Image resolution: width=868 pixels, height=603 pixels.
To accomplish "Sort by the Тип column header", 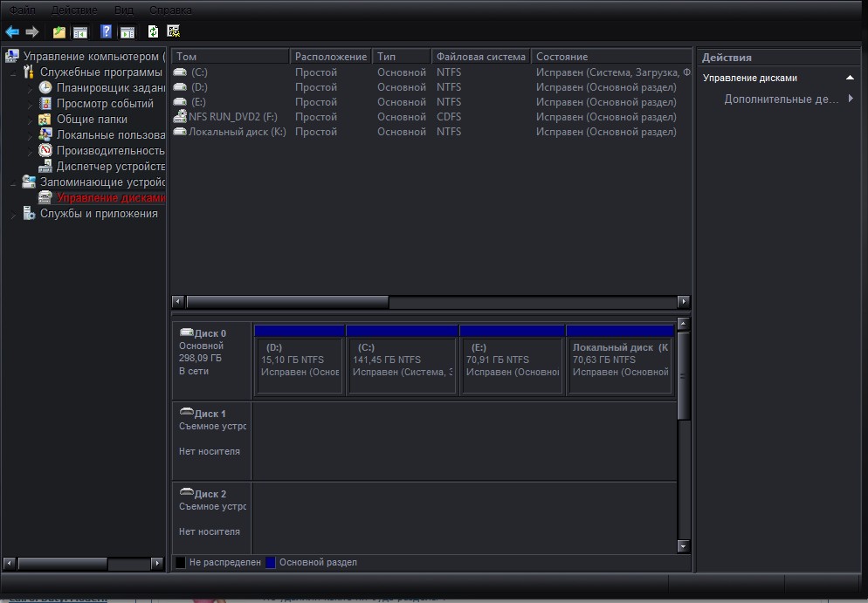I will coord(402,57).
